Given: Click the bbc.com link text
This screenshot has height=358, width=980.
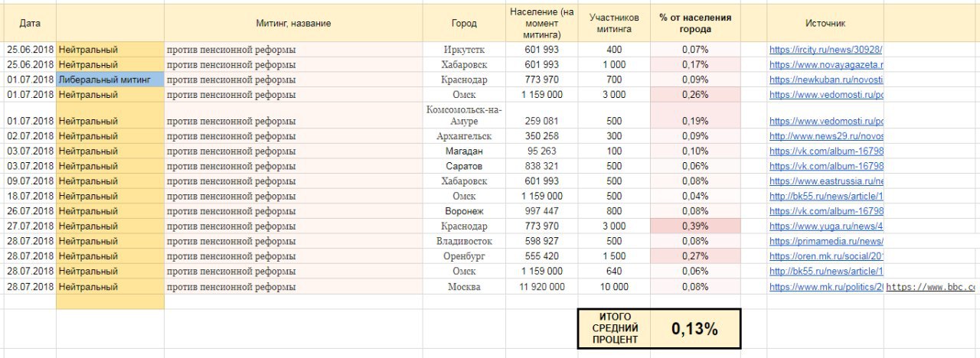Looking at the screenshot, I should tap(931, 287).
